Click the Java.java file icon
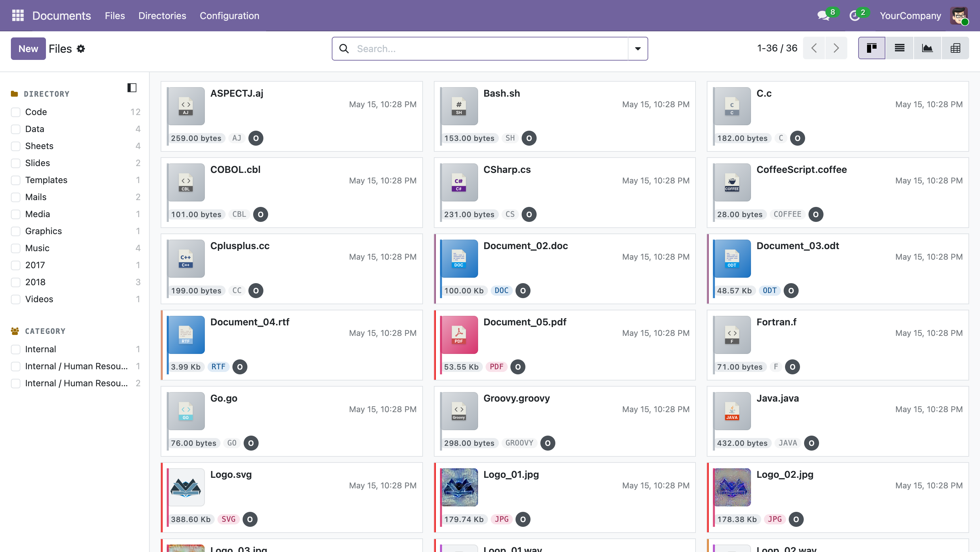The width and height of the screenshot is (980, 552). (x=732, y=411)
